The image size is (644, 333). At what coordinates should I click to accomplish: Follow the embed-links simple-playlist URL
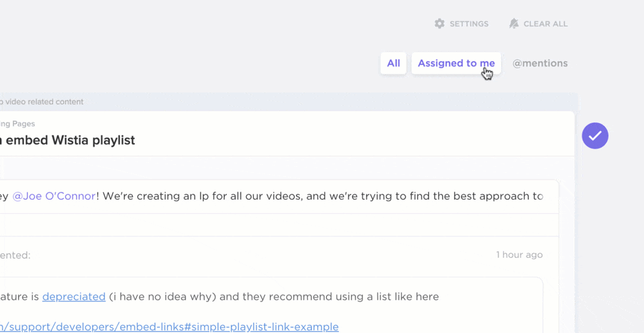[x=168, y=327]
